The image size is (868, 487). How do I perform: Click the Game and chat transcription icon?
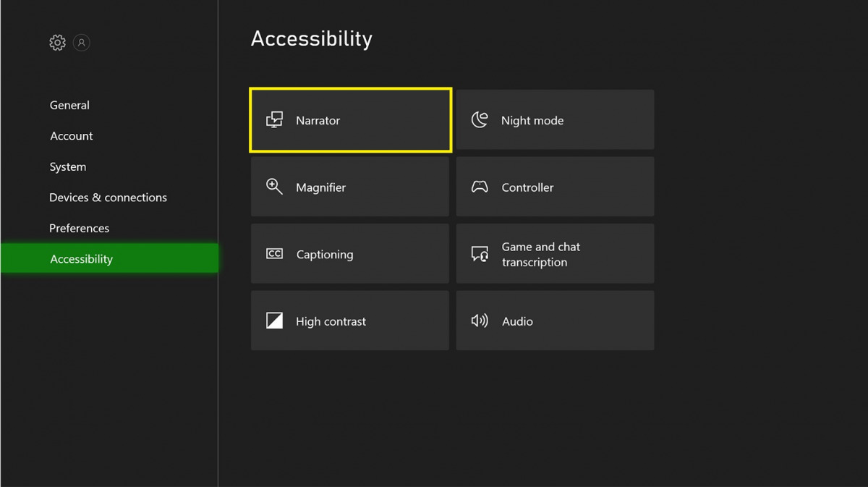(480, 254)
